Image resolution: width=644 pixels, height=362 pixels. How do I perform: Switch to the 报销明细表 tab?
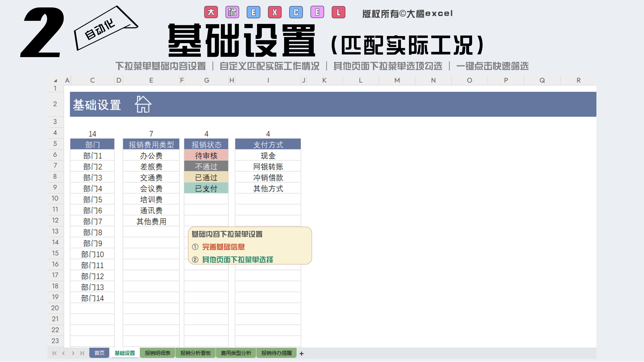click(157, 353)
